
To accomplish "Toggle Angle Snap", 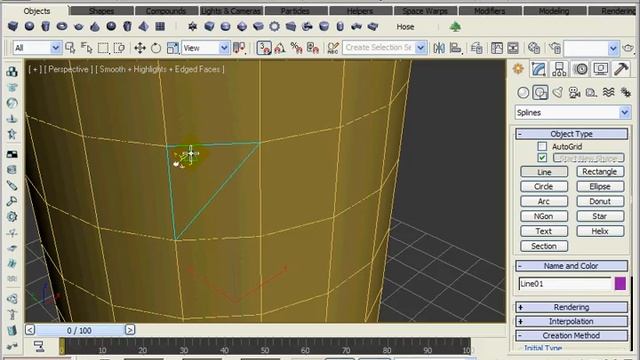I will (280, 48).
